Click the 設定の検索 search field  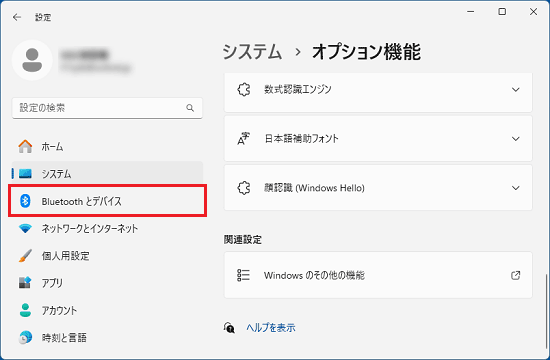point(107,108)
